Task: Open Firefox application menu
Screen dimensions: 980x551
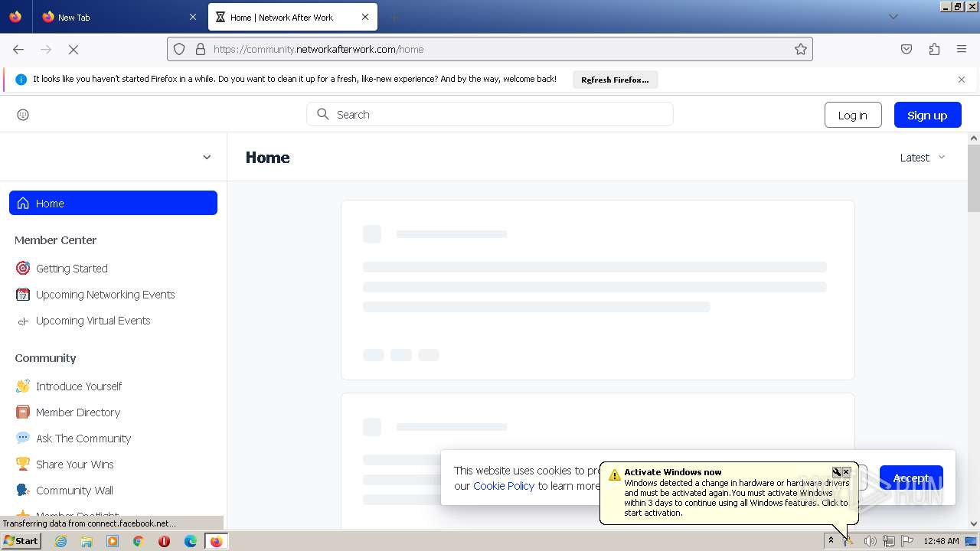Action: (962, 49)
